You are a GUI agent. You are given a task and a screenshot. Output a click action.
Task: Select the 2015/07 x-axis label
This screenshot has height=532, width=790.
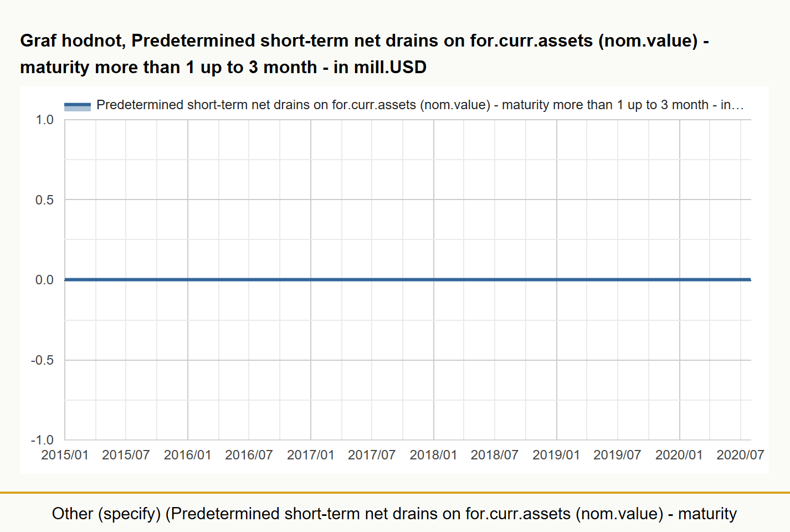(x=126, y=455)
